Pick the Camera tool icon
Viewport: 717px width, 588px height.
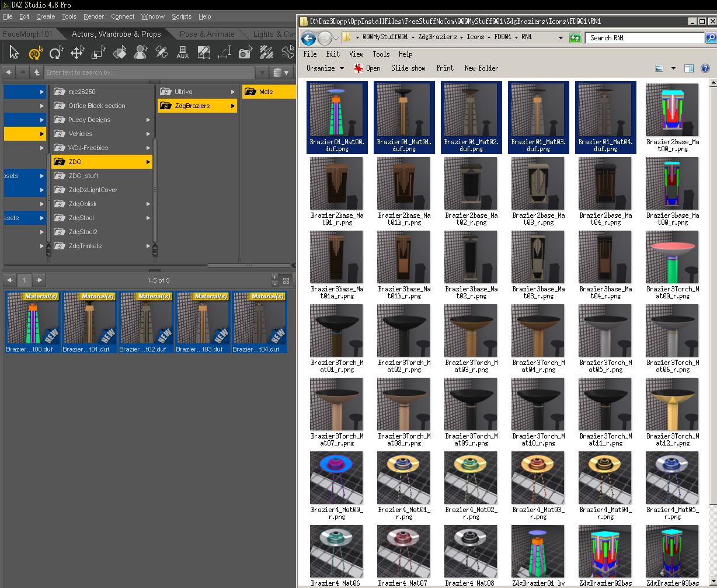point(246,53)
